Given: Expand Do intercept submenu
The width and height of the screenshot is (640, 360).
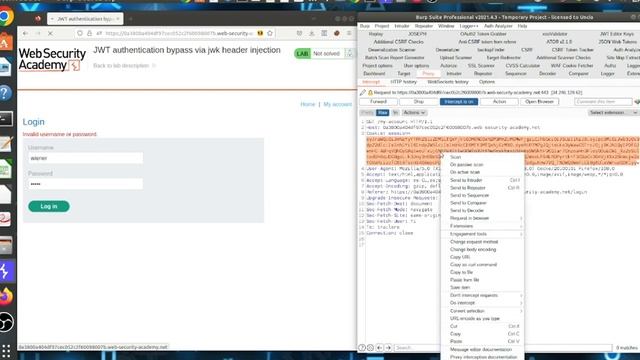Looking at the screenshot, I should tap(482, 303).
